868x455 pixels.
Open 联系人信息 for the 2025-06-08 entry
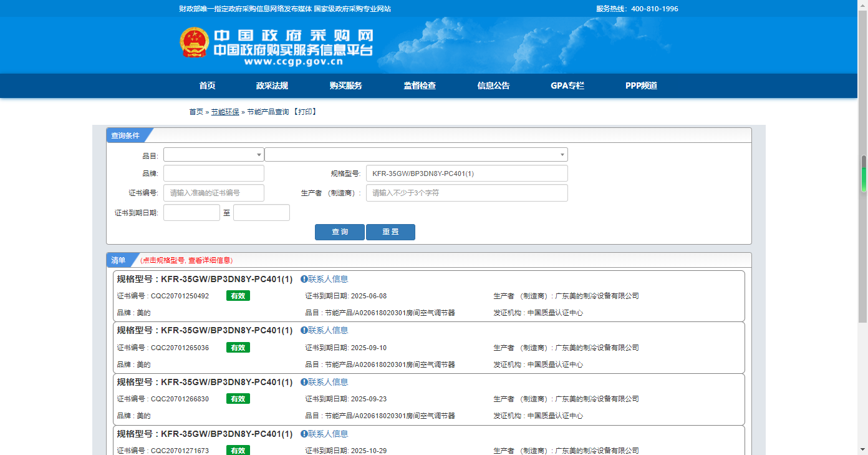click(x=328, y=279)
